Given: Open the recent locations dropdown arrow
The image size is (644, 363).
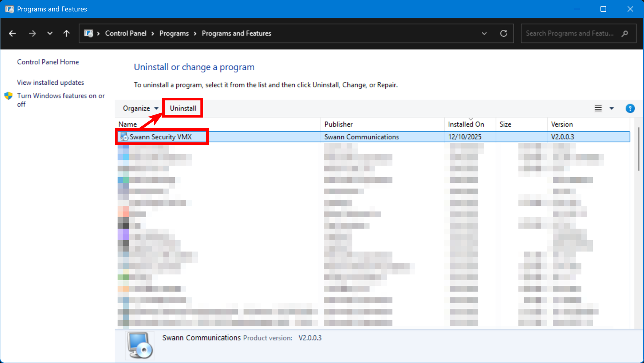Looking at the screenshot, I should (x=50, y=34).
